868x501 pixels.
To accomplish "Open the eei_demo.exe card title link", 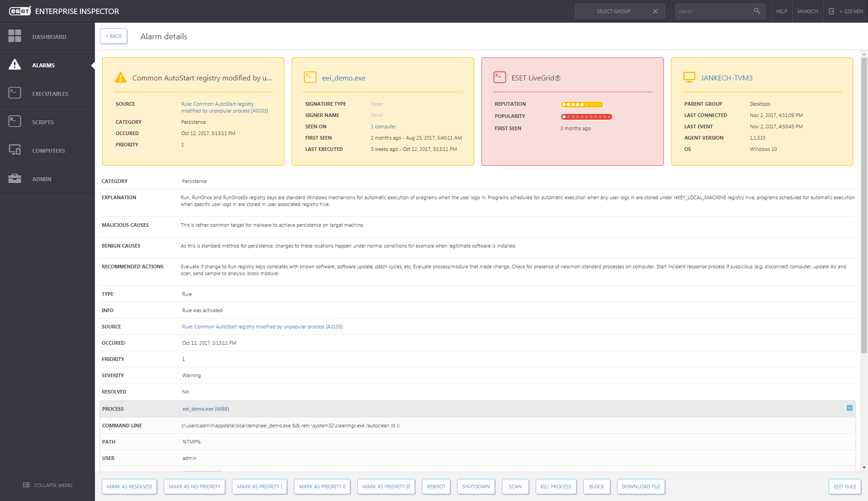I will tap(344, 78).
